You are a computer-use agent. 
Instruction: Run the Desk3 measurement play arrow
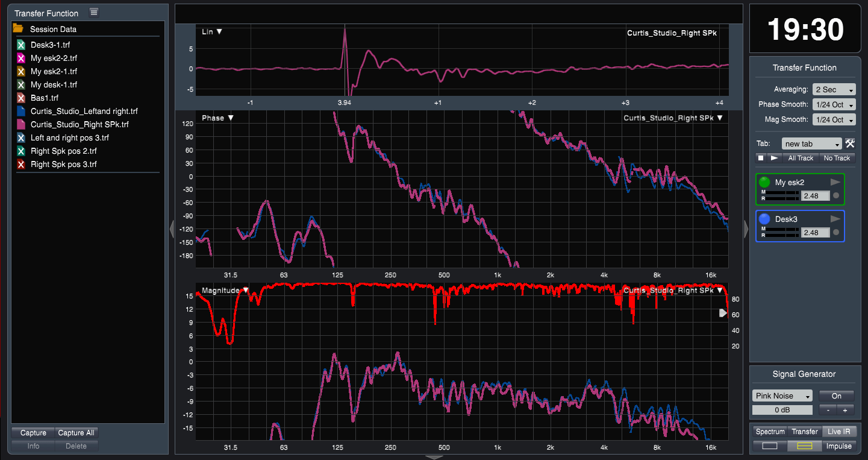835,219
